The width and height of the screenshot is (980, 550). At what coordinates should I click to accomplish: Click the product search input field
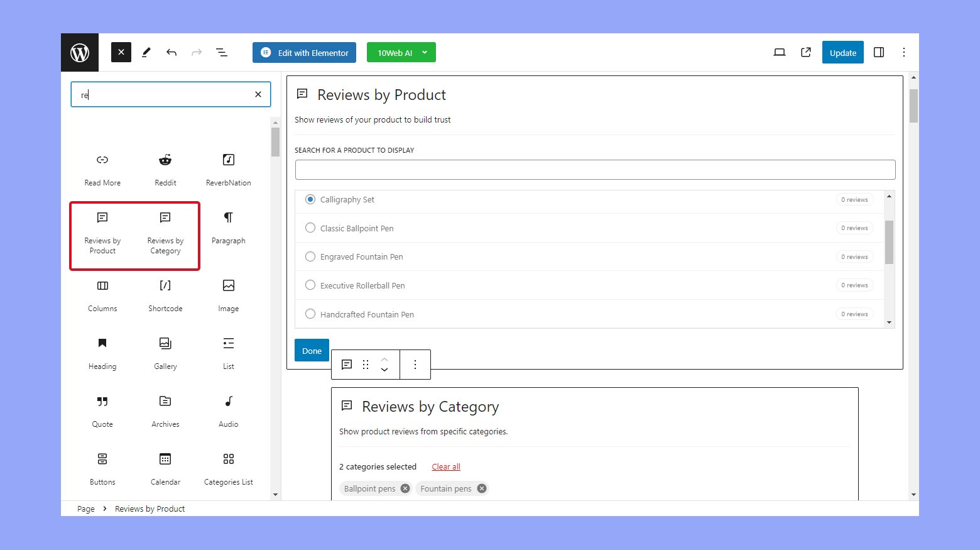click(x=595, y=170)
